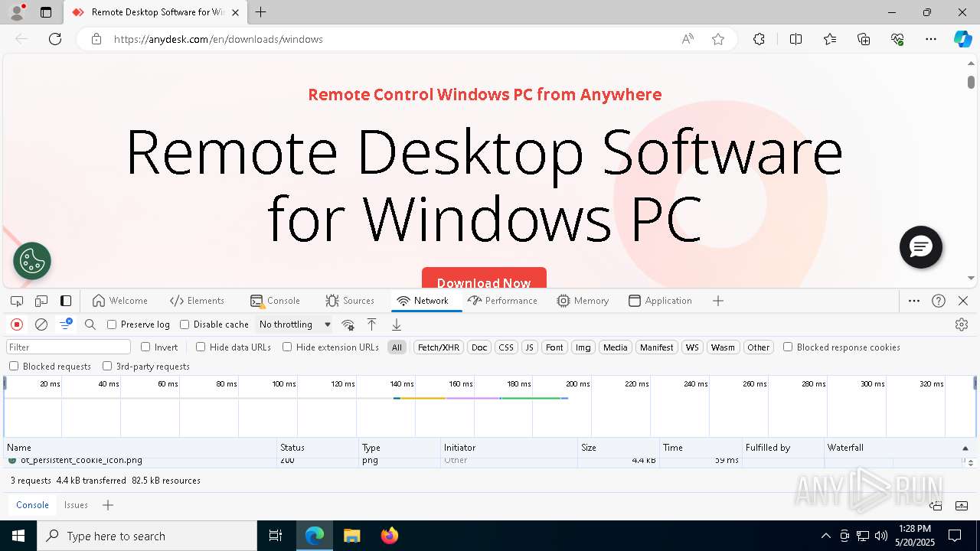This screenshot has width=980, height=551.
Task: Open the Issues drawer tab
Action: click(76, 505)
